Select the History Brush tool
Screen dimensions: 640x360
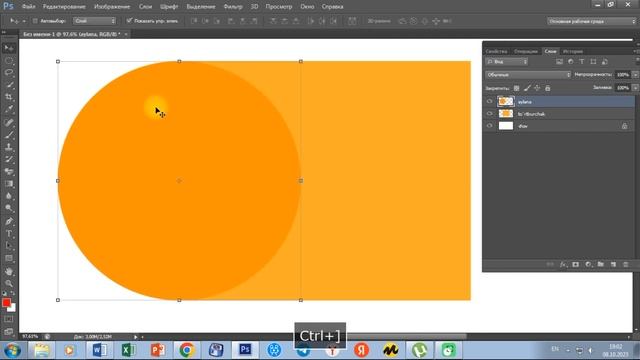tap(9, 159)
